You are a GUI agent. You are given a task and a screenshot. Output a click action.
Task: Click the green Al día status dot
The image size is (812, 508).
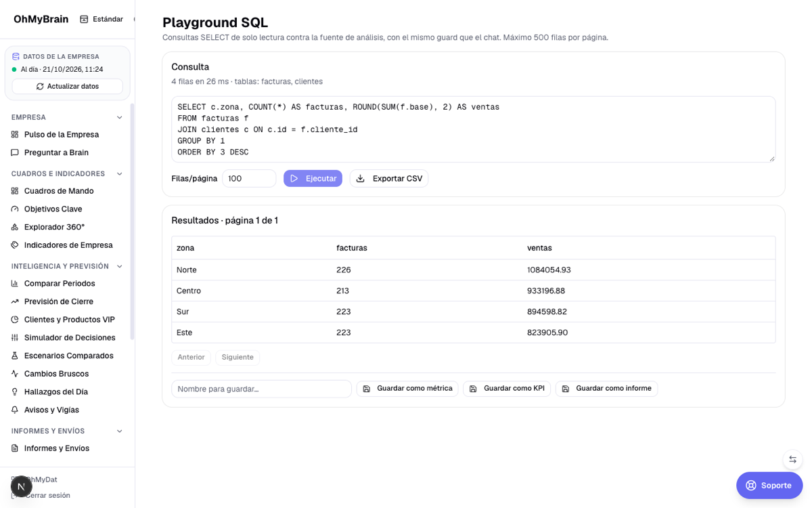[14, 70]
